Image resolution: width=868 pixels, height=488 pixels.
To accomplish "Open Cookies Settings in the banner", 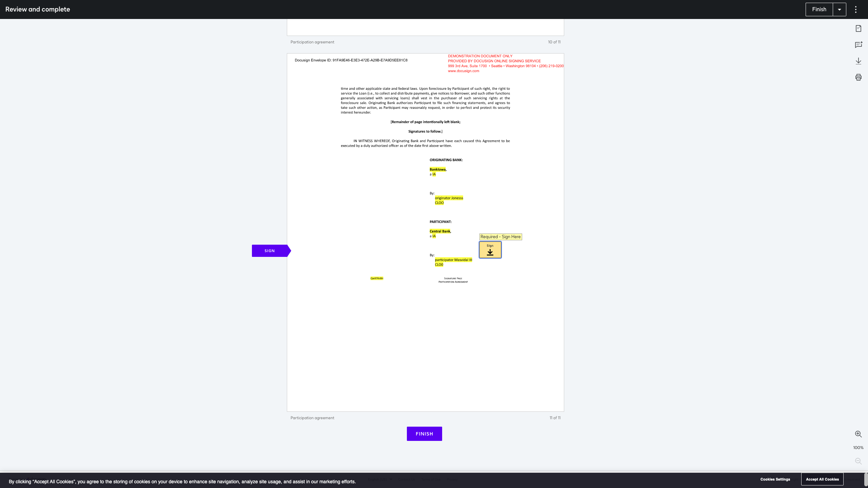I will pos(775,479).
